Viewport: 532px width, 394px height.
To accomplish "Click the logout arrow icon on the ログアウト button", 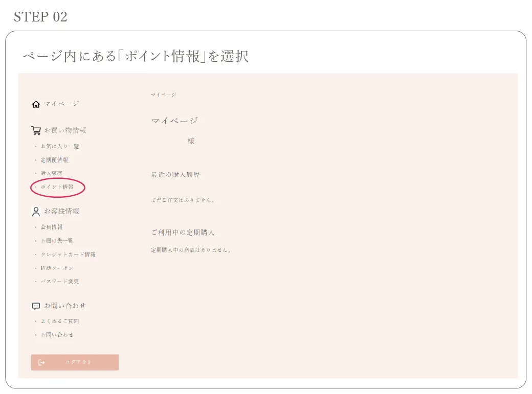I will pos(41,362).
